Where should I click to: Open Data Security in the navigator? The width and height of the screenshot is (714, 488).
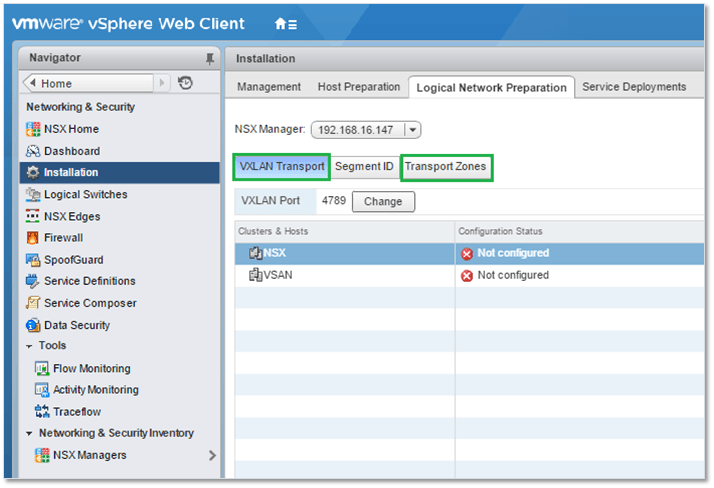(x=77, y=325)
